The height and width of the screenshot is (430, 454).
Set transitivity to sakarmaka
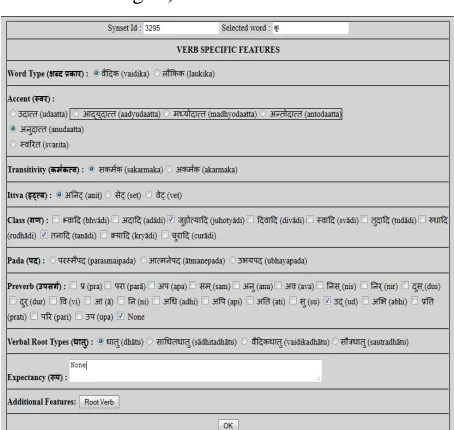[91, 169]
